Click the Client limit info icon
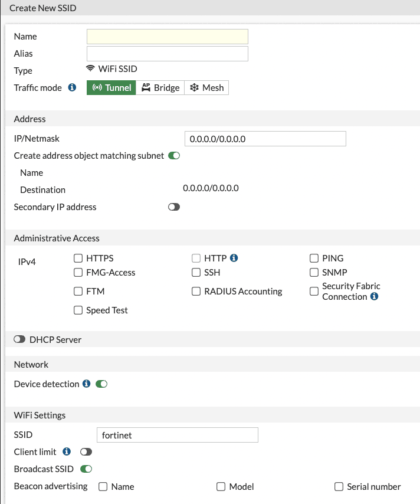 click(x=67, y=451)
